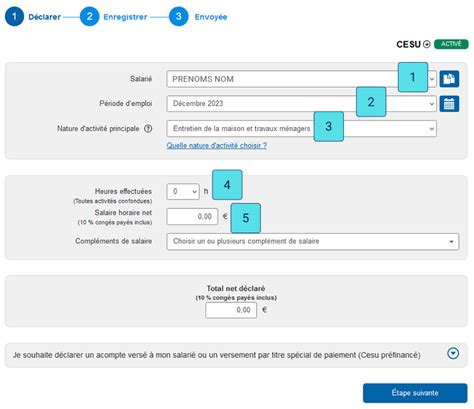Expand the acompte section chevron icon
This screenshot has height=409, width=474.
(x=453, y=353)
